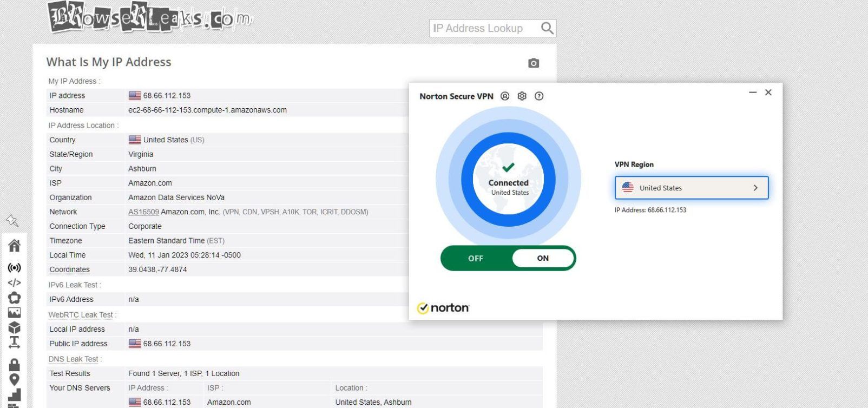The image size is (868, 408).
Task: Click the 'IP Address Location' section label
Action: point(83,125)
